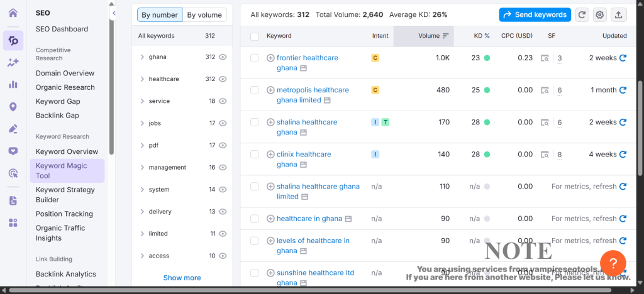This screenshot has height=294, width=644.
Task: Click the refresh all metrics button
Action: pyautogui.click(x=582, y=14)
